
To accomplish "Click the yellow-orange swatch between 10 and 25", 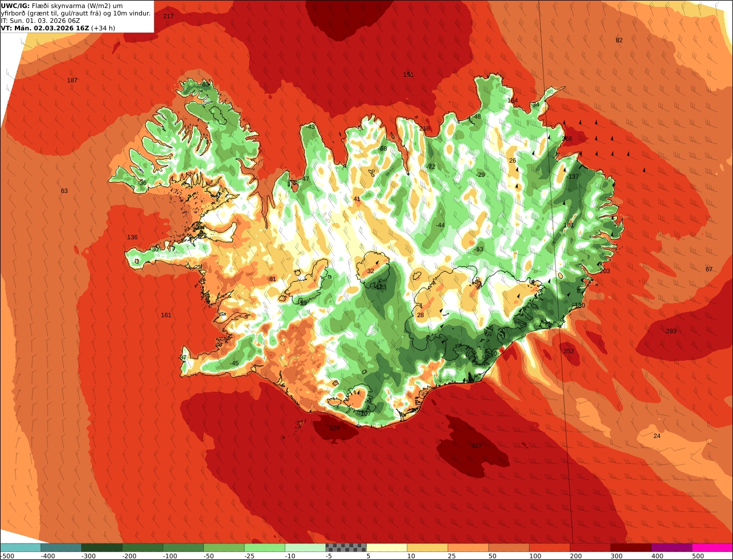I will tap(427, 547).
